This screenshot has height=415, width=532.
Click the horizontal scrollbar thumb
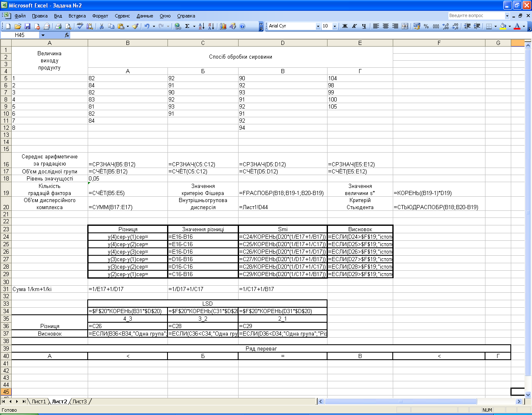(x=400, y=401)
